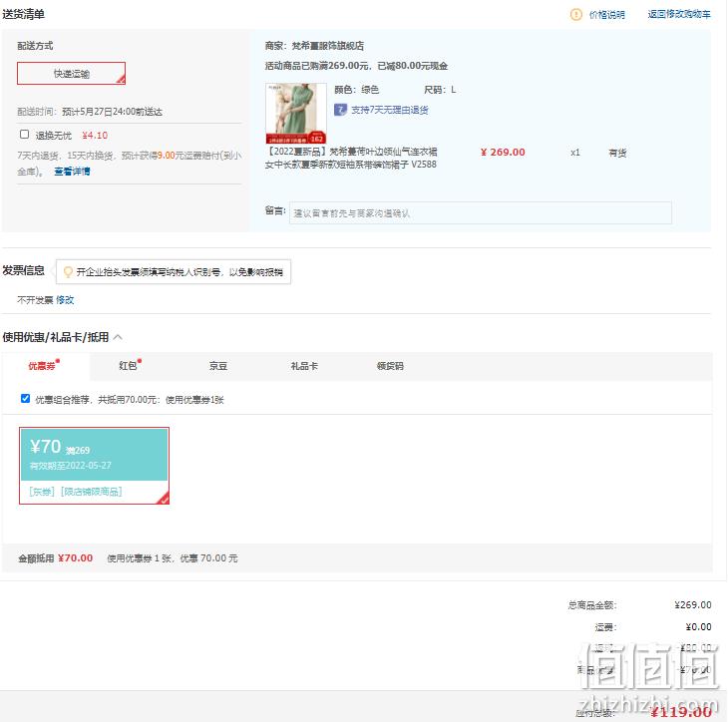This screenshot has height=722, width=728.
Task: Collapse the 使用优惠/礼品卡/抵用 section chevron
Action: (118, 337)
